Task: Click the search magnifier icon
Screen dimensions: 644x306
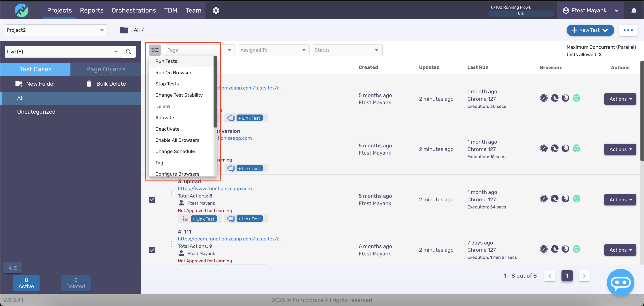Action: [x=129, y=51]
